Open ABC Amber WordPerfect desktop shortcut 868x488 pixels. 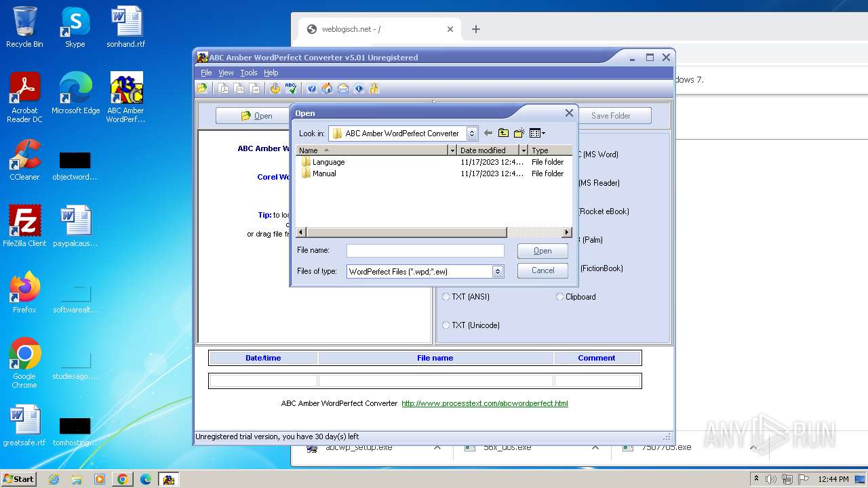click(x=126, y=98)
